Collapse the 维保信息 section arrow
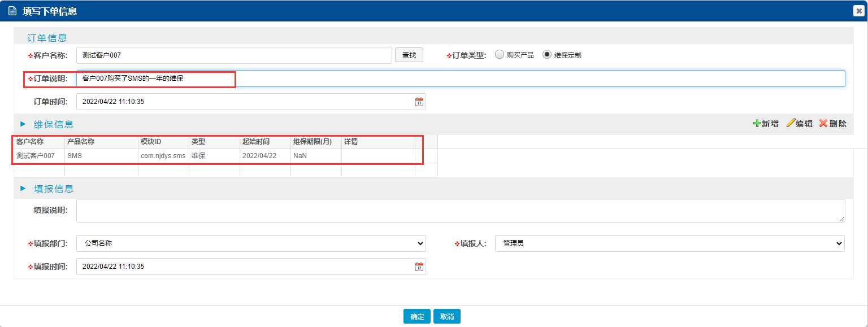The height and width of the screenshot is (327, 868). click(23, 124)
